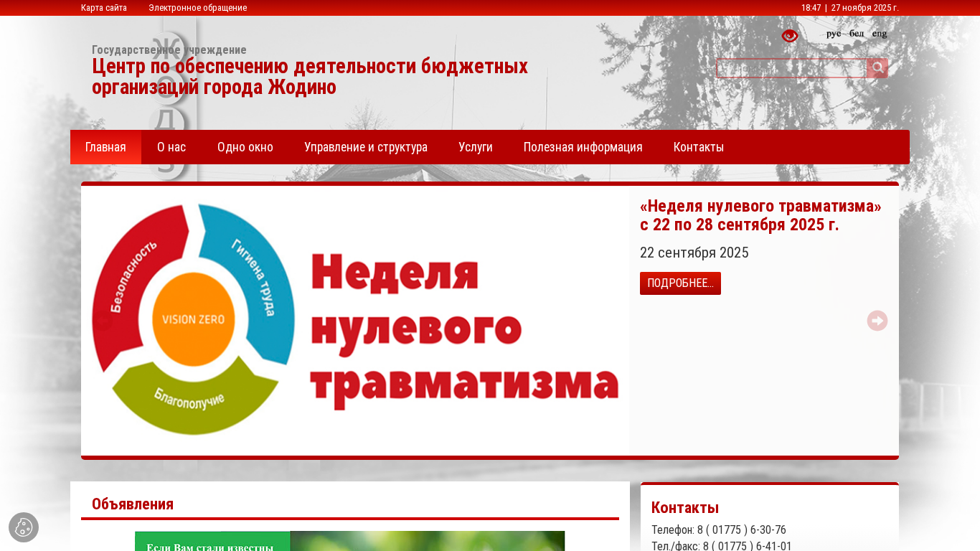Switch language to бел
The height and width of the screenshot is (551, 980).
click(857, 34)
